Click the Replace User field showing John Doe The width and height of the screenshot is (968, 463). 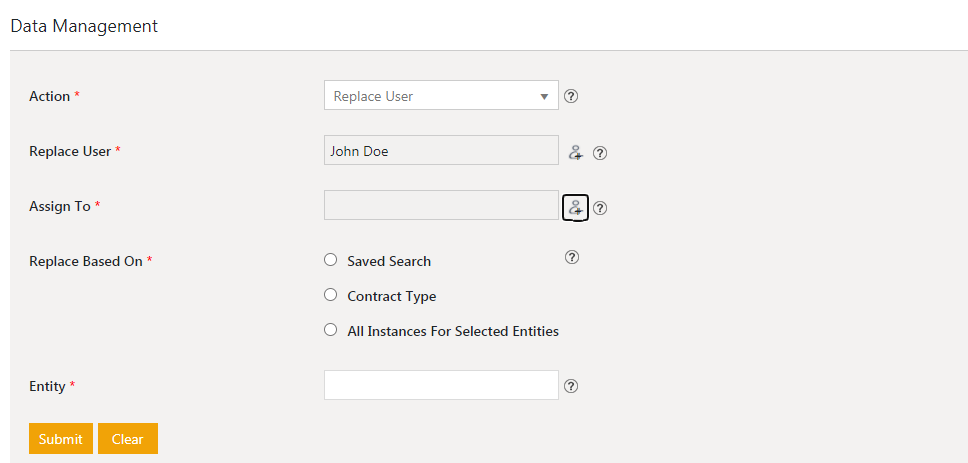pos(441,150)
